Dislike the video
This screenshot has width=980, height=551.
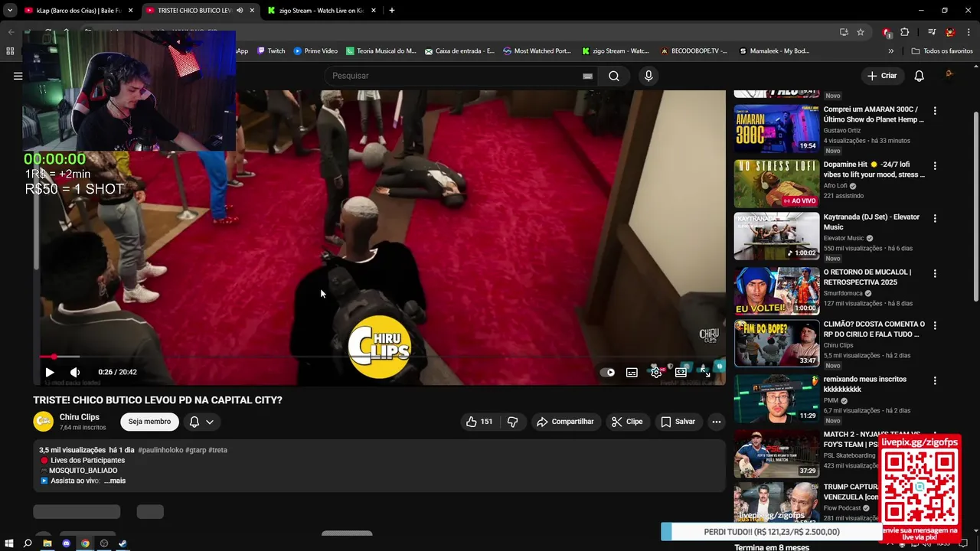(513, 422)
